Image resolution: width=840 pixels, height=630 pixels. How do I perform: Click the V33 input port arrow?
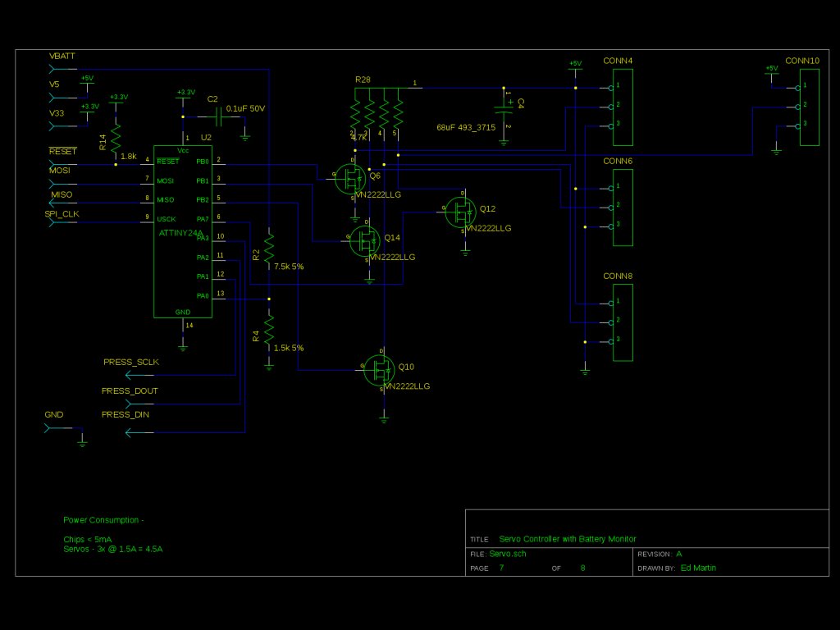[x=62, y=126]
